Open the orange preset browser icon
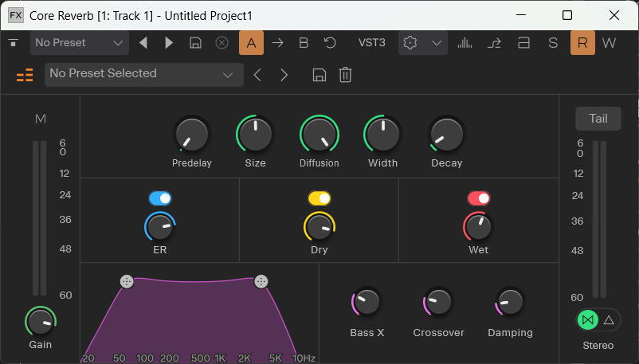 [x=25, y=75]
